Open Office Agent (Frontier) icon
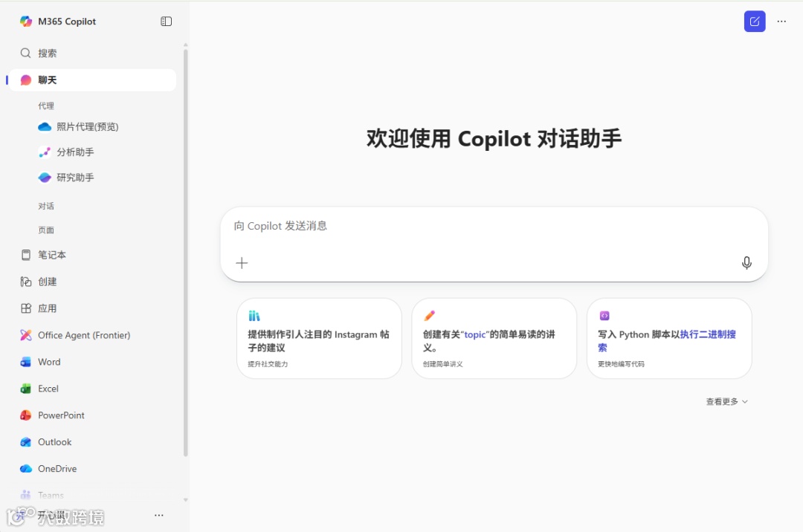The width and height of the screenshot is (803, 532). 25,335
